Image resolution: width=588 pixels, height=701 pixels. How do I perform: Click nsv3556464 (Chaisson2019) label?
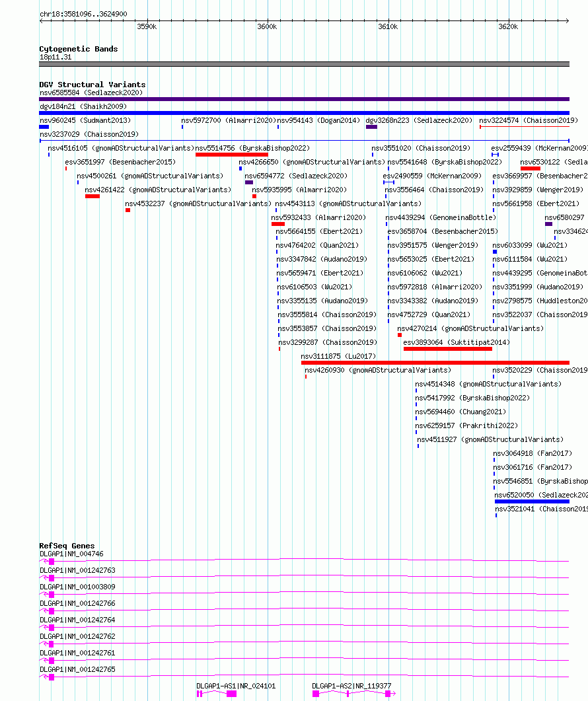coord(434,190)
